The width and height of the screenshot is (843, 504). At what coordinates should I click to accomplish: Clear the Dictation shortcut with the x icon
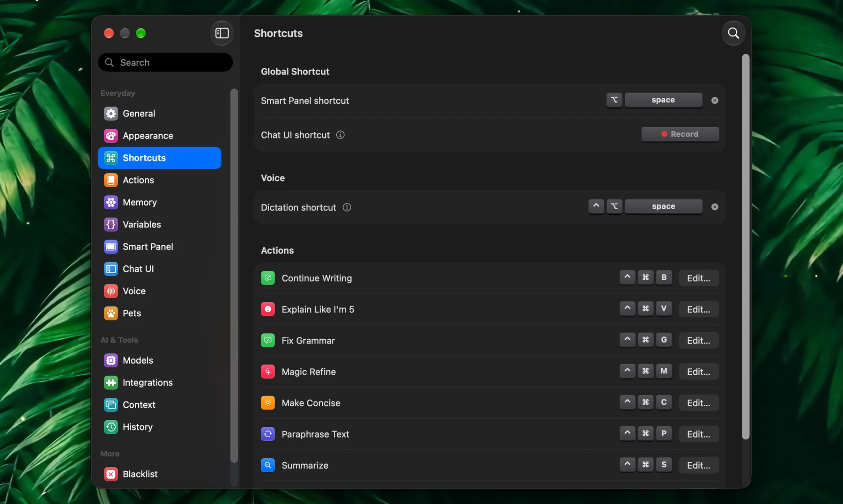coord(715,207)
